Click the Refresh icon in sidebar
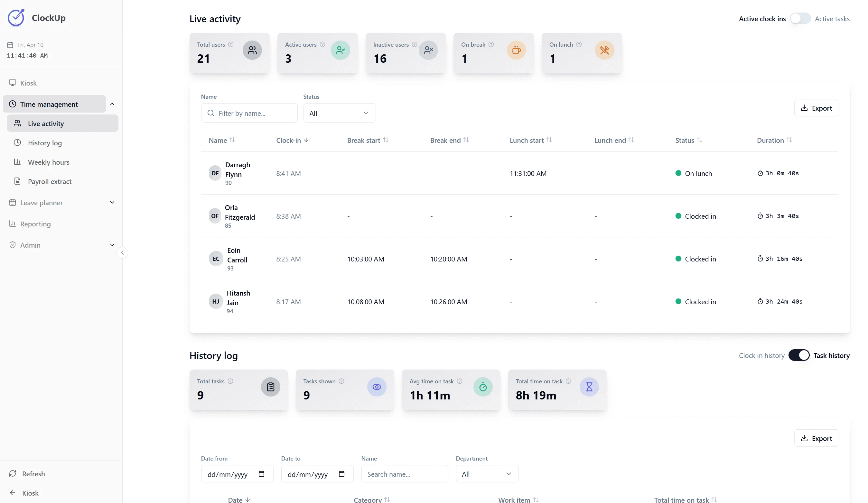 click(13, 473)
